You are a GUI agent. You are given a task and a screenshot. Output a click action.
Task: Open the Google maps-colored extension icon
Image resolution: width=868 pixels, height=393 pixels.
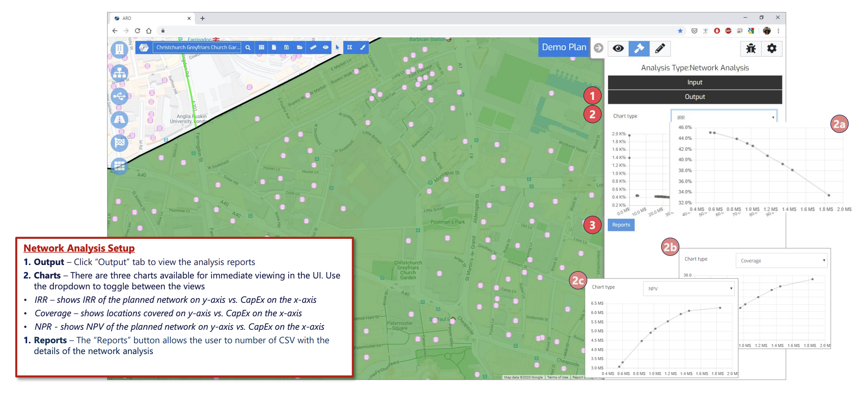pyautogui.click(x=751, y=31)
